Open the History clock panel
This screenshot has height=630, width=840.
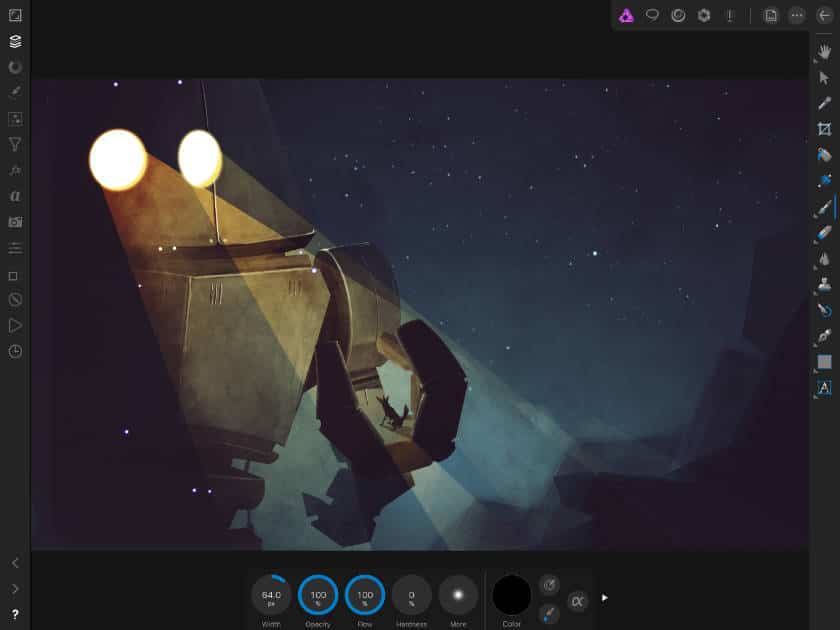[x=15, y=351]
